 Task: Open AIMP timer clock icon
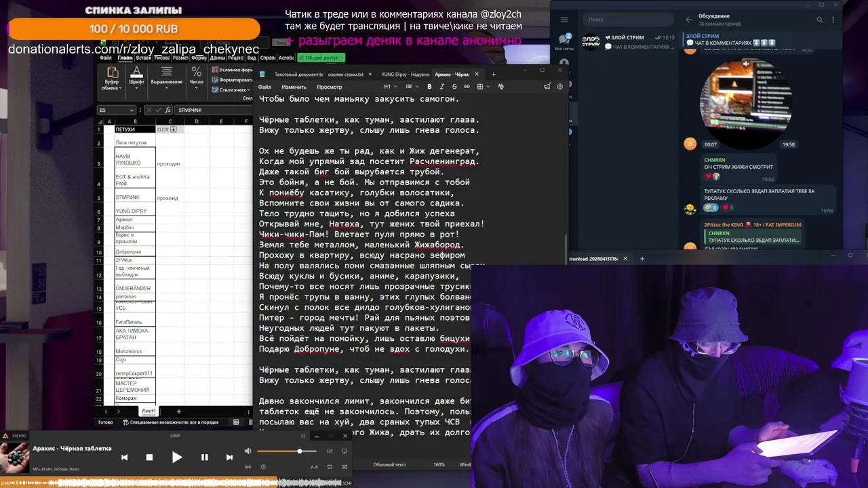point(263,466)
